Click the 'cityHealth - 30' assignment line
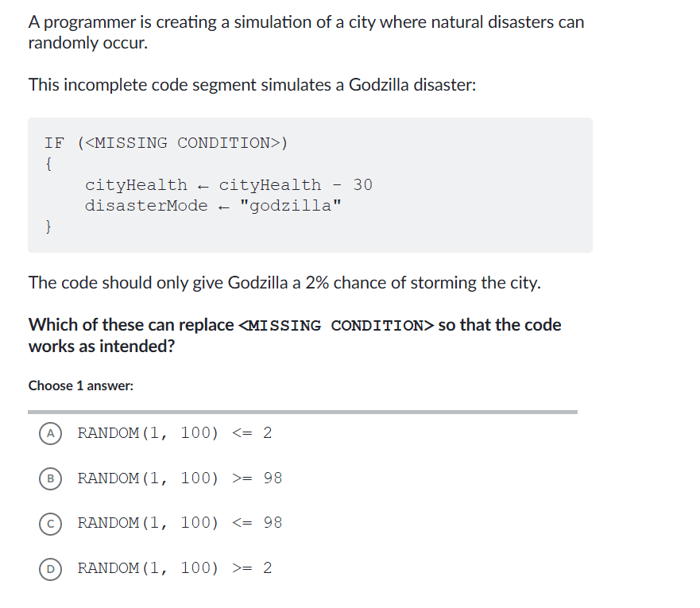Viewport: 700px width, 608px height. [228, 185]
